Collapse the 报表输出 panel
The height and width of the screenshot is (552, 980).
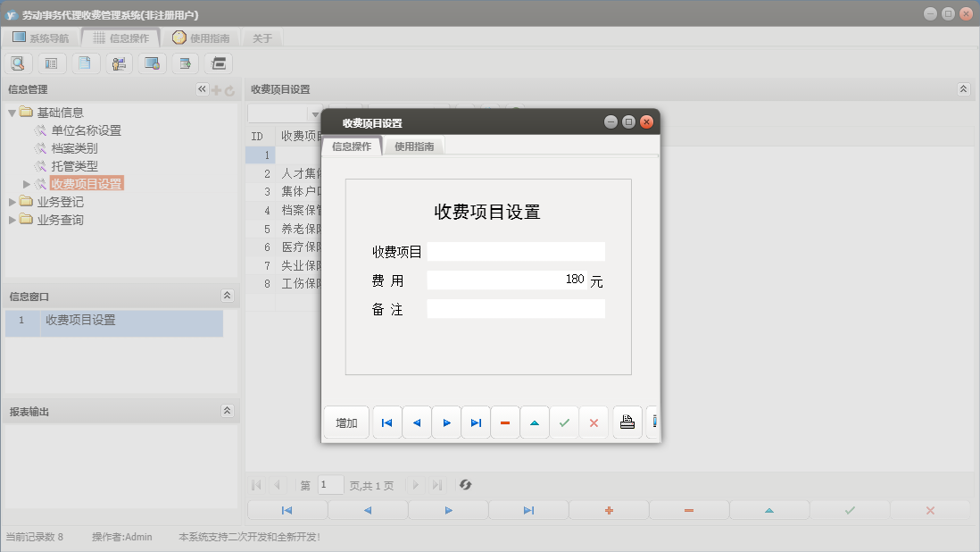click(x=227, y=411)
